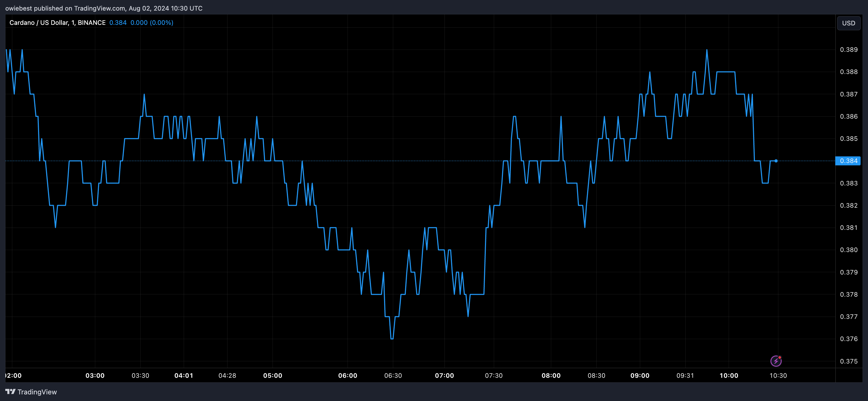Click the 0.387 price axis label
This screenshot has width=868, height=401.
[848, 94]
